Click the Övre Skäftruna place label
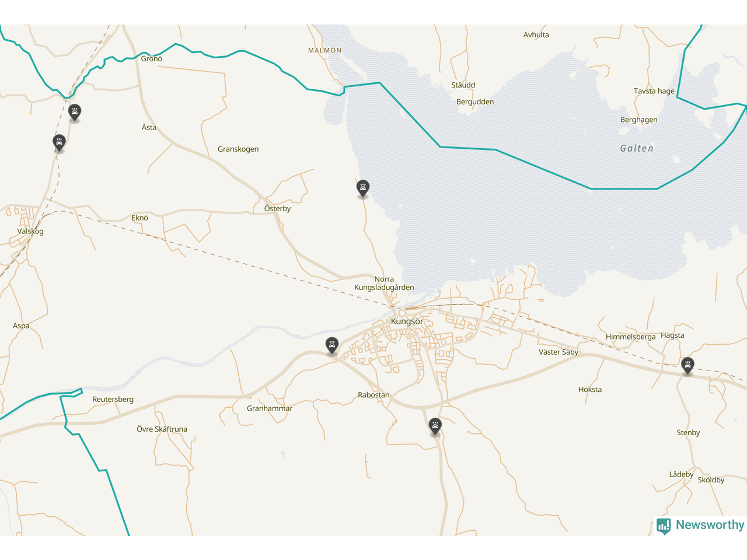Screen dimensions: 747x560 coord(162,429)
